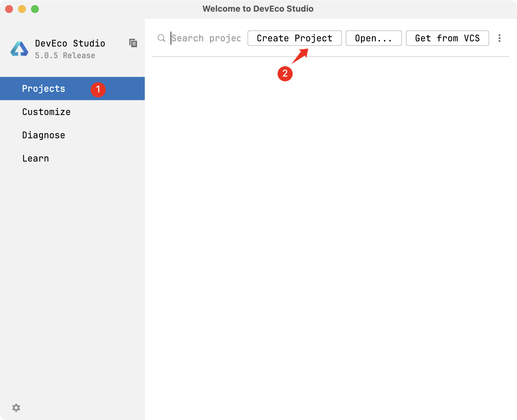Select the Projects tab
The image size is (517, 420).
click(x=72, y=89)
